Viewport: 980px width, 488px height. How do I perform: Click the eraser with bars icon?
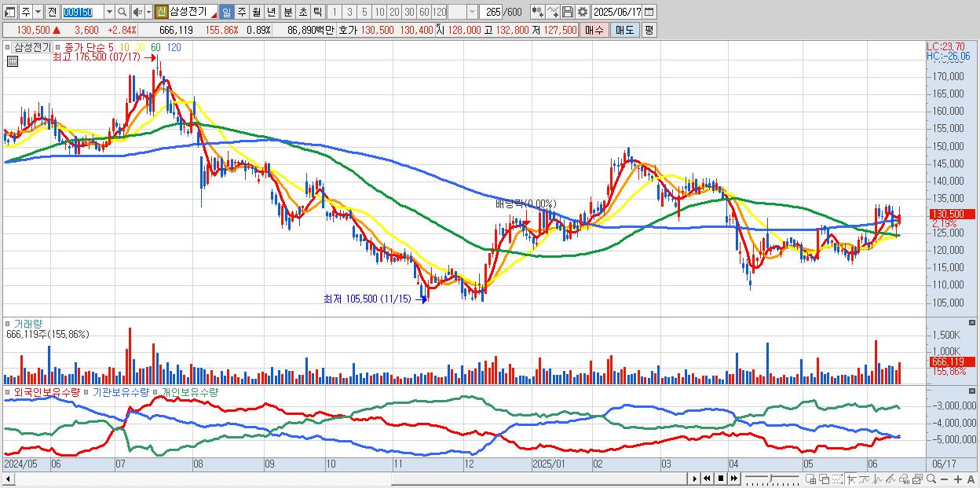pos(904,479)
